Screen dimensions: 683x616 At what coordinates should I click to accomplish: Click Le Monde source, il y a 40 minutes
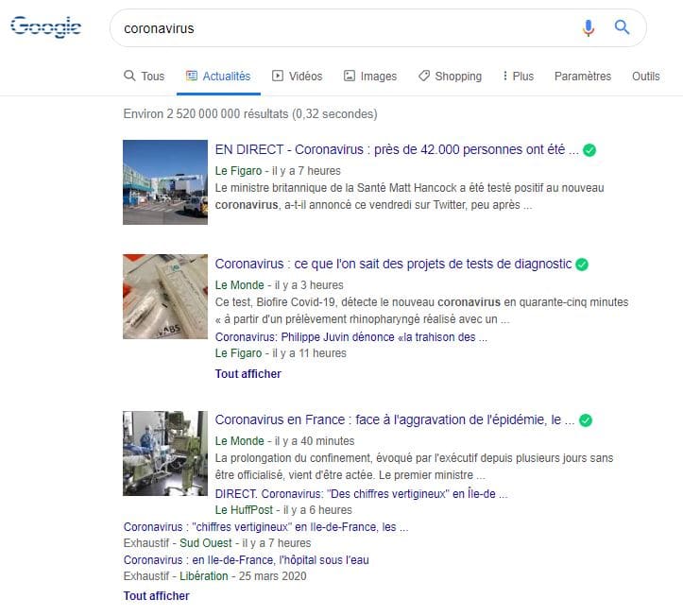pyautogui.click(x=240, y=441)
